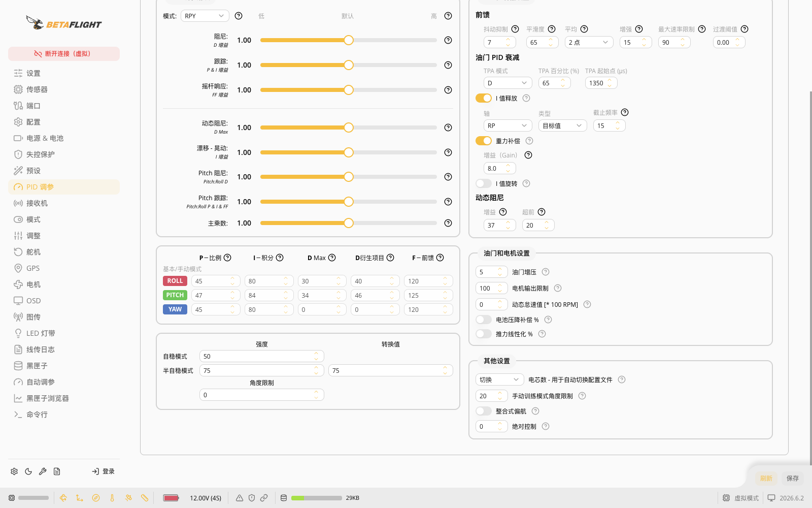This screenshot has width=812, height=508.
Task: Open settings gear in sidebar footer
Action: 14,471
